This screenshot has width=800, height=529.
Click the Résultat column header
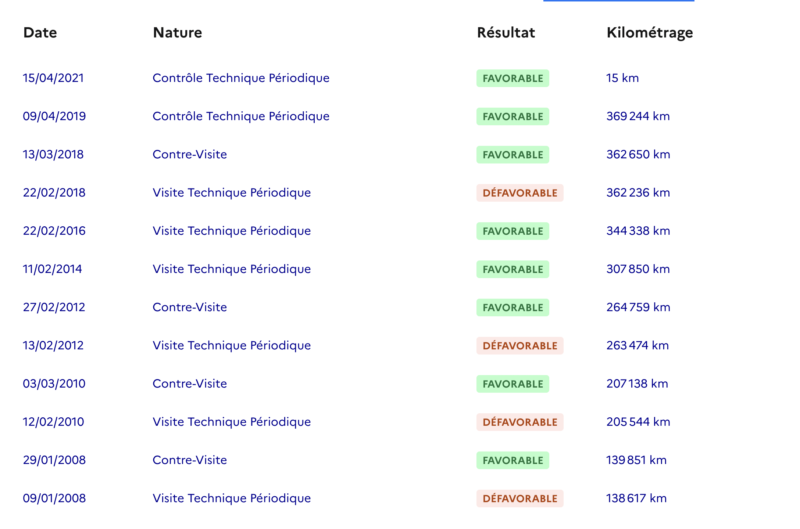coord(506,33)
